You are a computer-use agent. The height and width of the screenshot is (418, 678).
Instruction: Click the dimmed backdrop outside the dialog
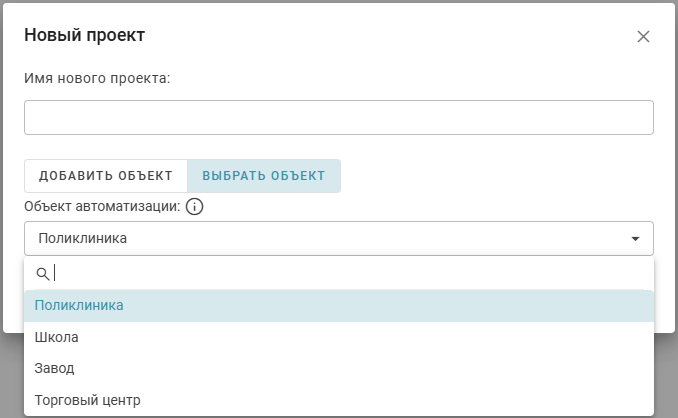pos(667,380)
